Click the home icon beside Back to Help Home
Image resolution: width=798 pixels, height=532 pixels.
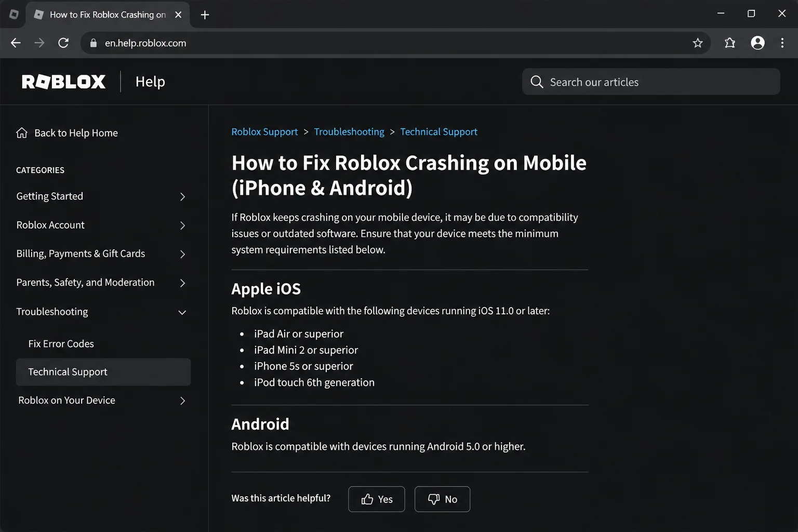(x=22, y=133)
